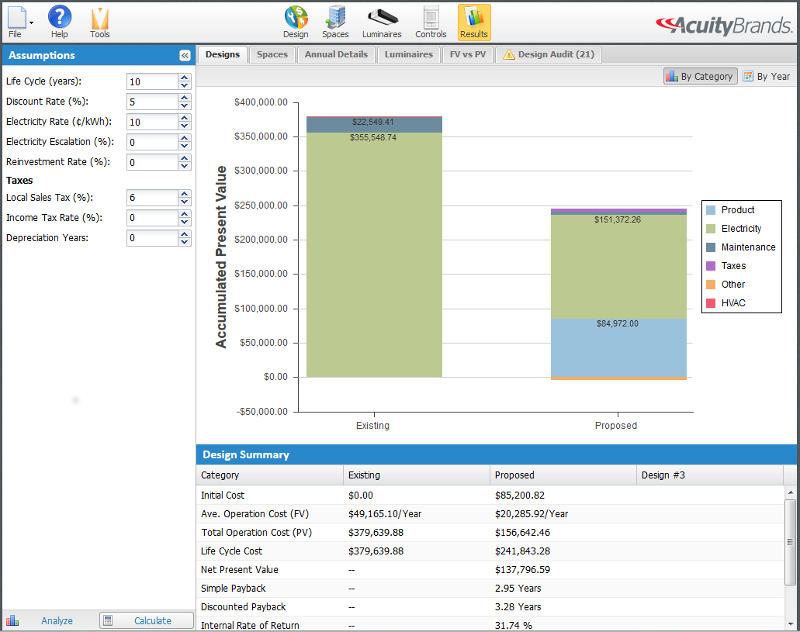Collapse the Assumptions panel
Image resolution: width=800 pixels, height=632 pixels.
click(185, 56)
